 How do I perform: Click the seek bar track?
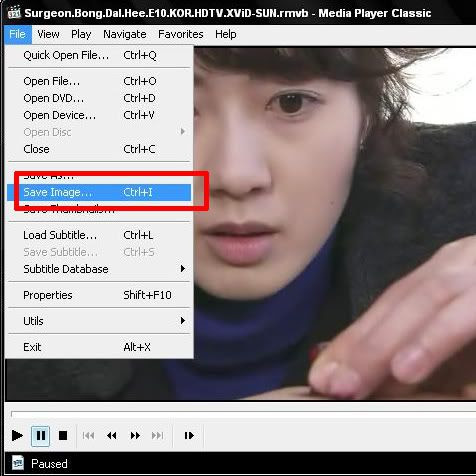click(243, 414)
